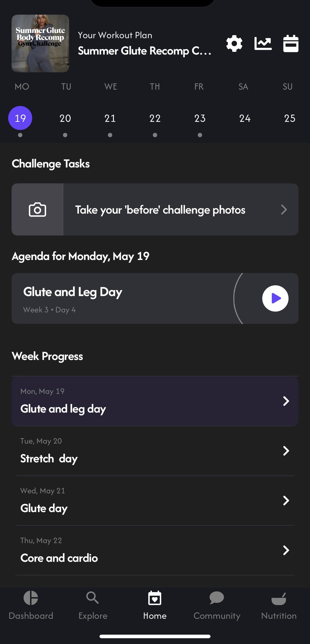Image resolution: width=310 pixels, height=644 pixels.
Task: Open the Explore search icon
Action: click(x=92, y=598)
